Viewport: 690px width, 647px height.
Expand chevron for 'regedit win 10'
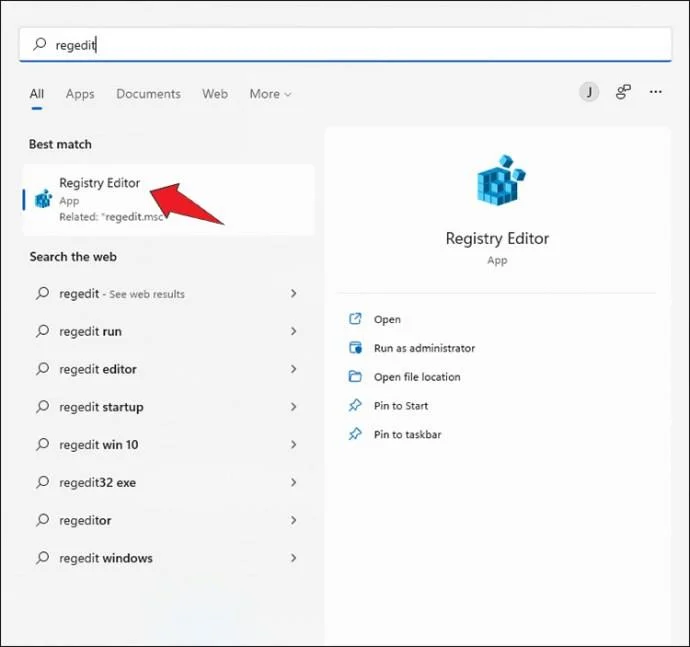pos(294,445)
